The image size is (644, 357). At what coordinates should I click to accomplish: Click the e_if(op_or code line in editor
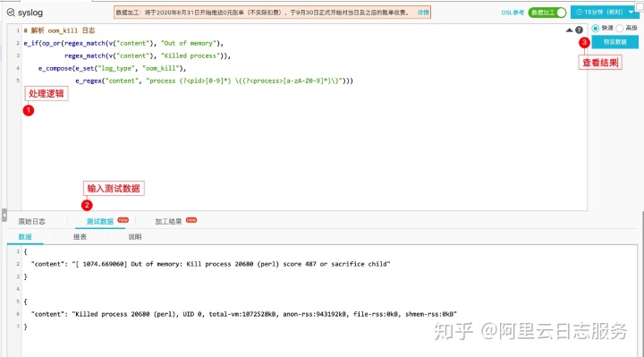tap(123, 43)
